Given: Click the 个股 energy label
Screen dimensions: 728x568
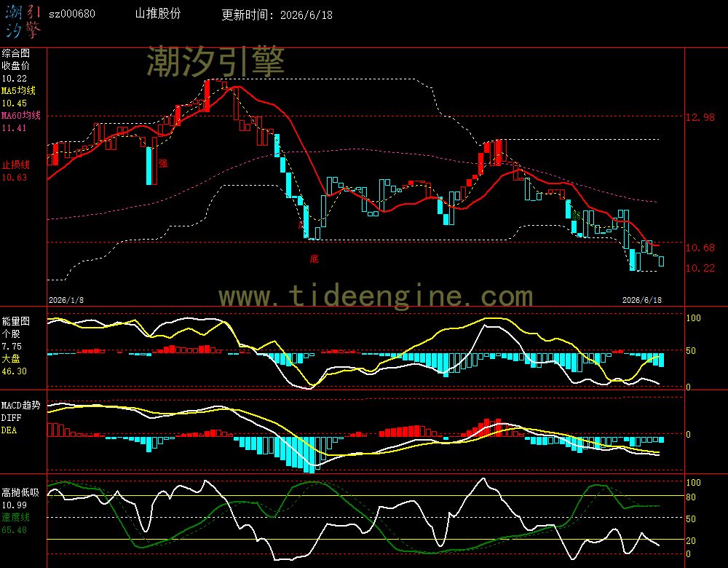Looking at the screenshot, I should click(11, 334).
